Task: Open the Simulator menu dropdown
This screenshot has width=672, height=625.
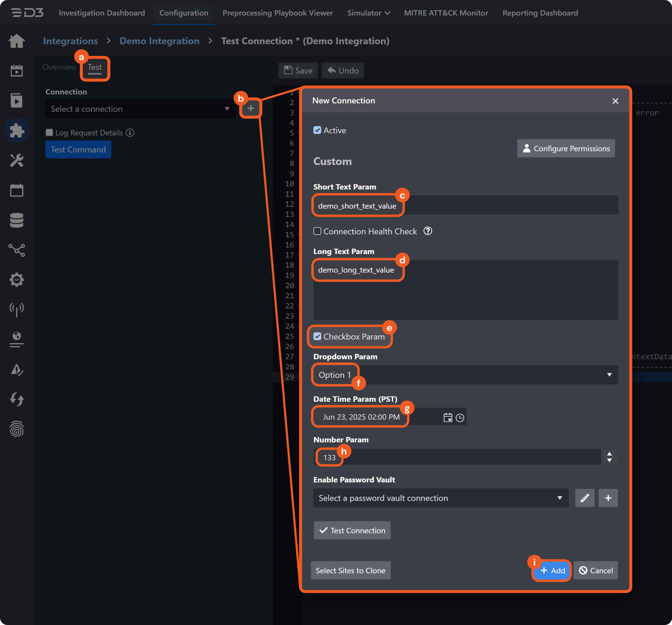Action: [x=368, y=13]
